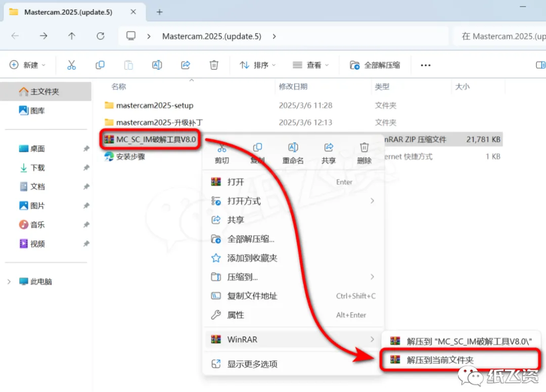Unpin 下载 from quick access
This screenshot has height=392, width=546.
86,168
